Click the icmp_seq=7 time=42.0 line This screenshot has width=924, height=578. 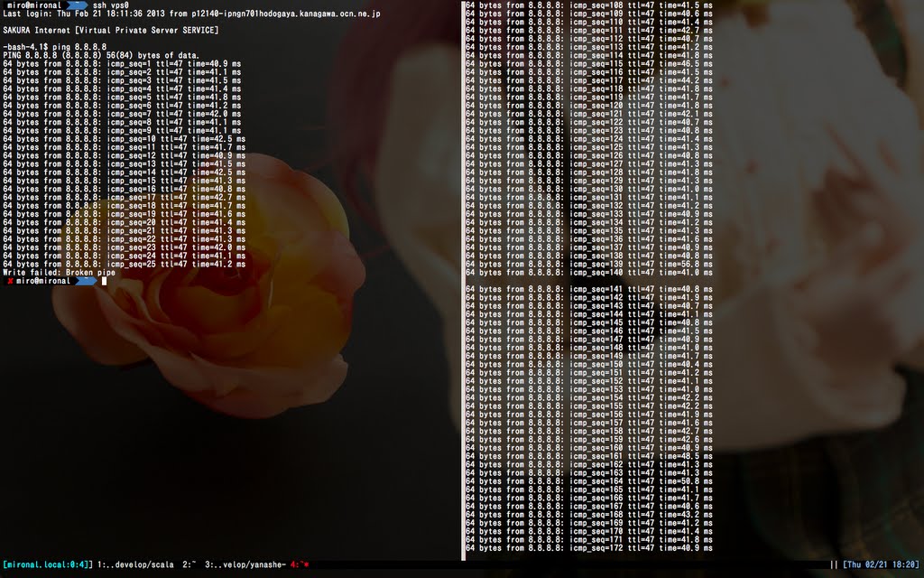click(122, 114)
